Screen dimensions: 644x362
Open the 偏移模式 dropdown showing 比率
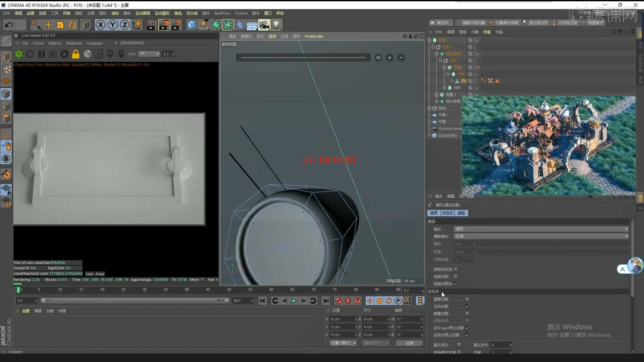(540, 236)
